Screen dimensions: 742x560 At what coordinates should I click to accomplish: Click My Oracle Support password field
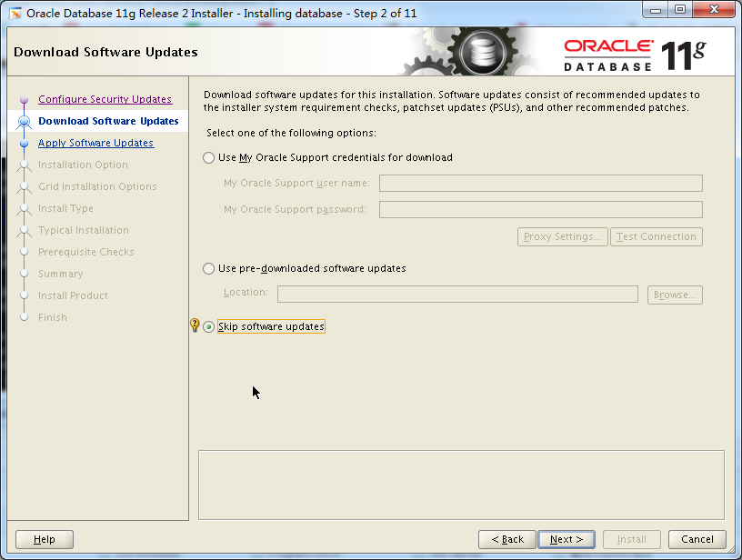(541, 209)
